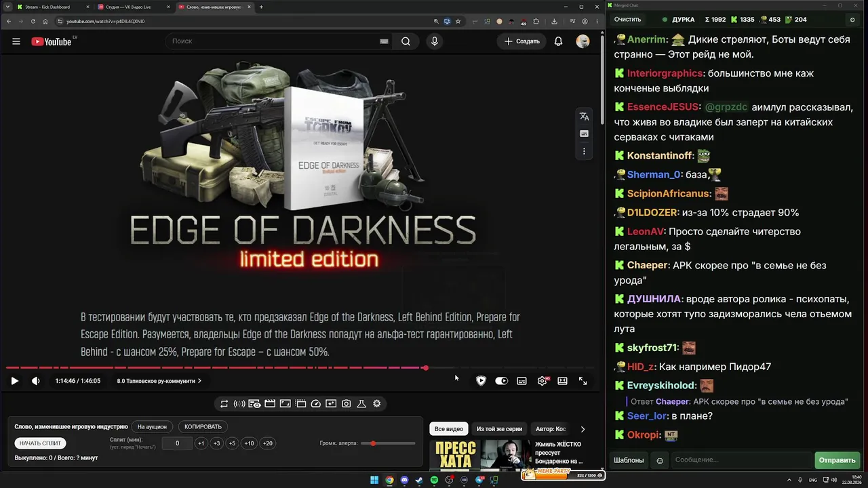Click the broadcast waves icon in extension toolbar
The width and height of the screenshot is (868, 488).
(239, 404)
